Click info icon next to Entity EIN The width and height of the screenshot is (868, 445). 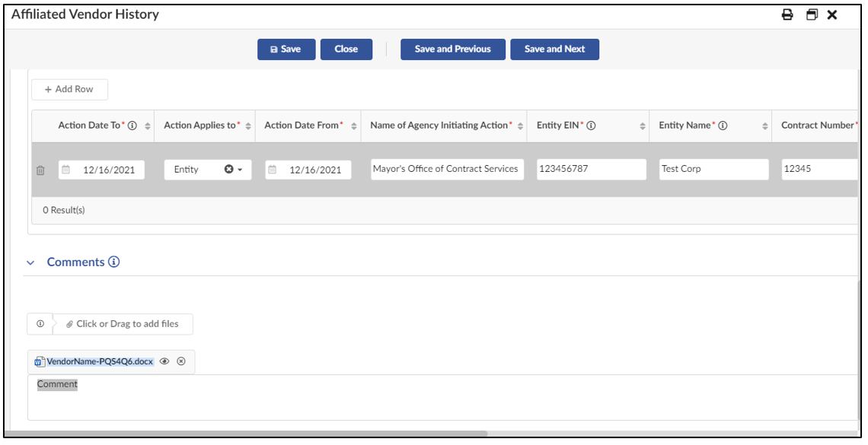point(592,126)
